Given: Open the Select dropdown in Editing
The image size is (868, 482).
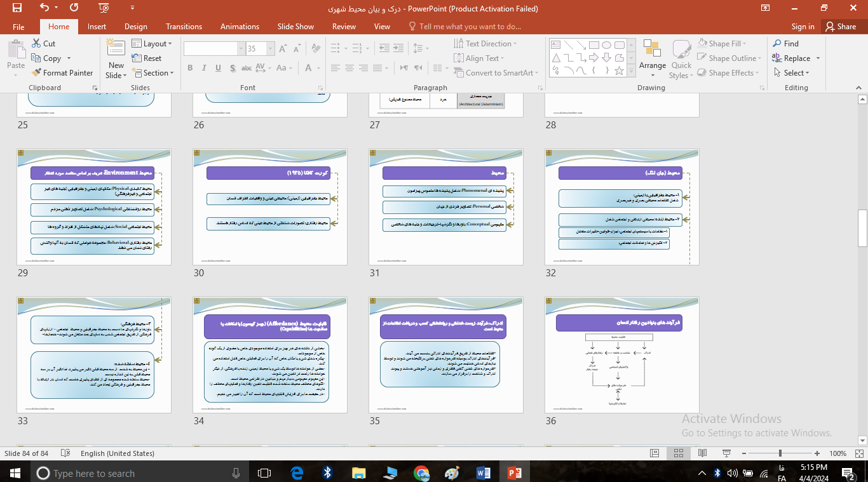Looking at the screenshot, I should (x=792, y=72).
